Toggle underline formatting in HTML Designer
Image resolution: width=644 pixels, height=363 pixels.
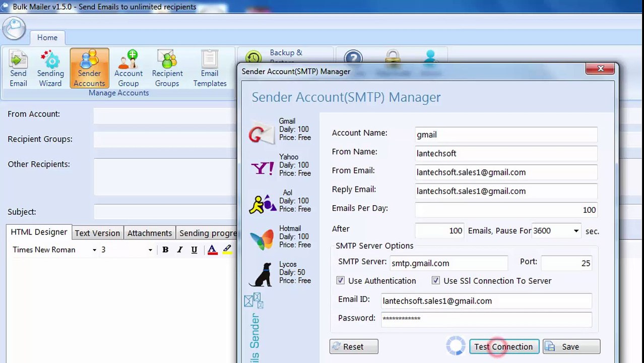coord(194,250)
